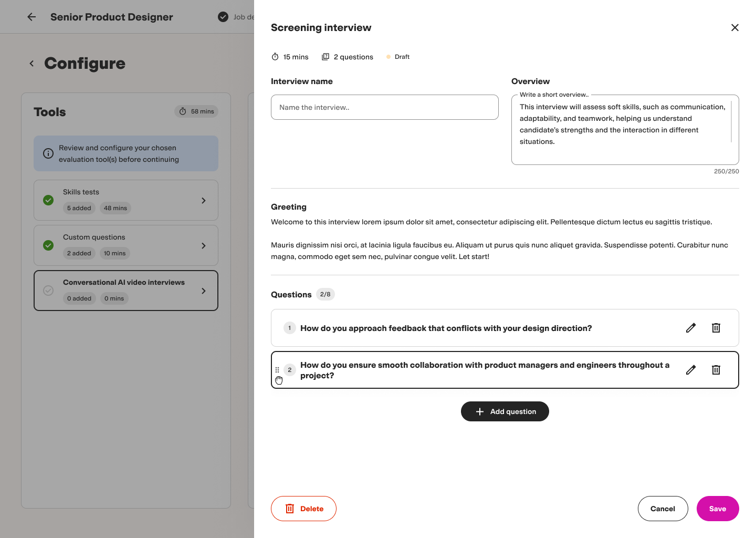The width and height of the screenshot is (756, 538).
Task: Edit the question about conflicting feedback
Action: 691,328
